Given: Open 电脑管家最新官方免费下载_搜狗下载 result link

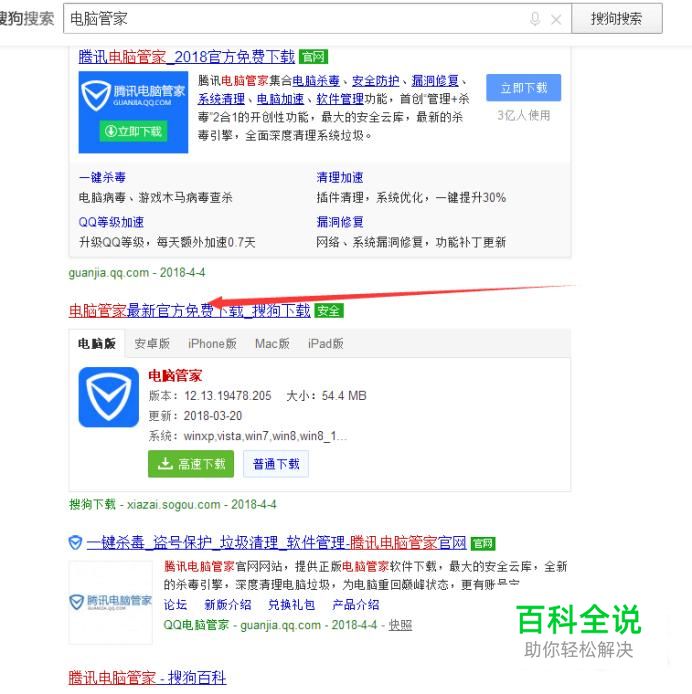Looking at the screenshot, I should [189, 311].
